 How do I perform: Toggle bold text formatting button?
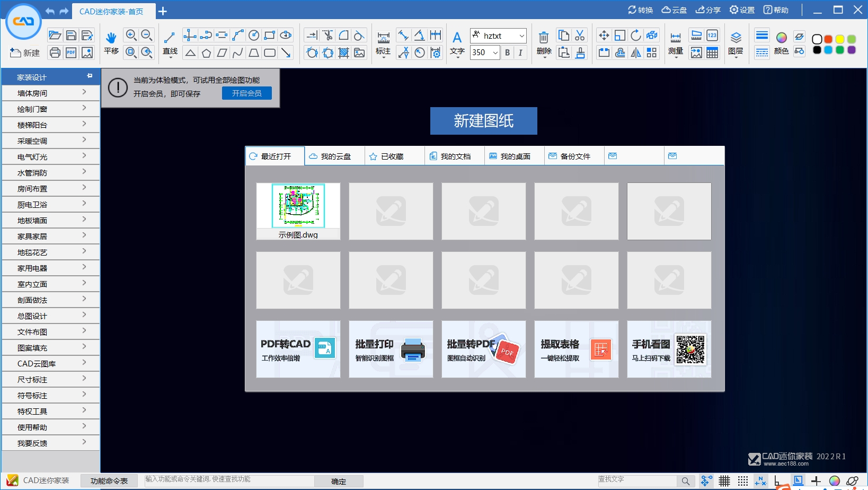click(x=507, y=52)
